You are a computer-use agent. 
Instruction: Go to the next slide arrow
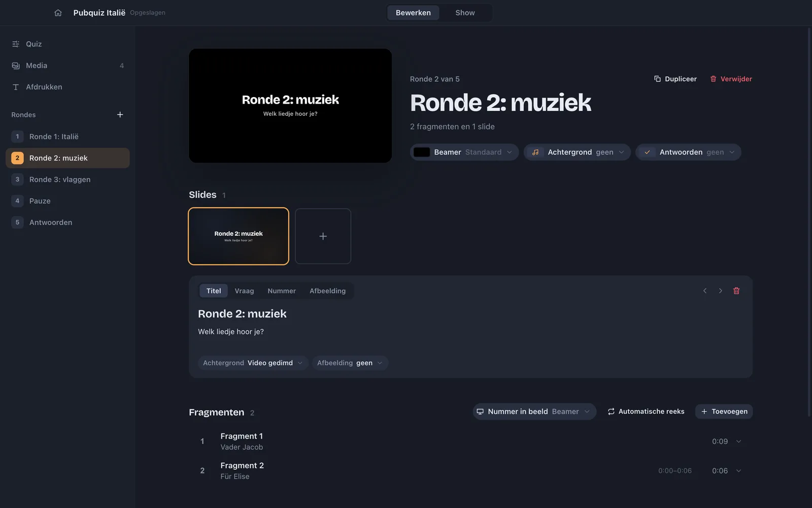[720, 291]
